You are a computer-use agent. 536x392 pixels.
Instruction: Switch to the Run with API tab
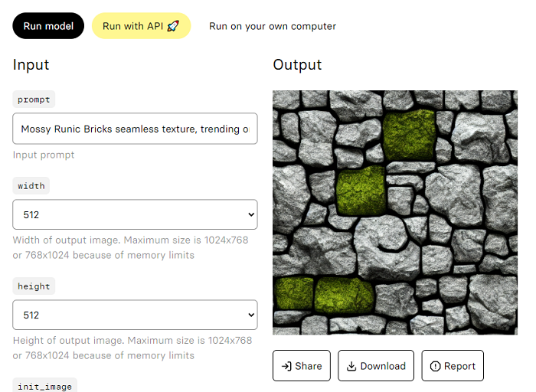click(141, 26)
